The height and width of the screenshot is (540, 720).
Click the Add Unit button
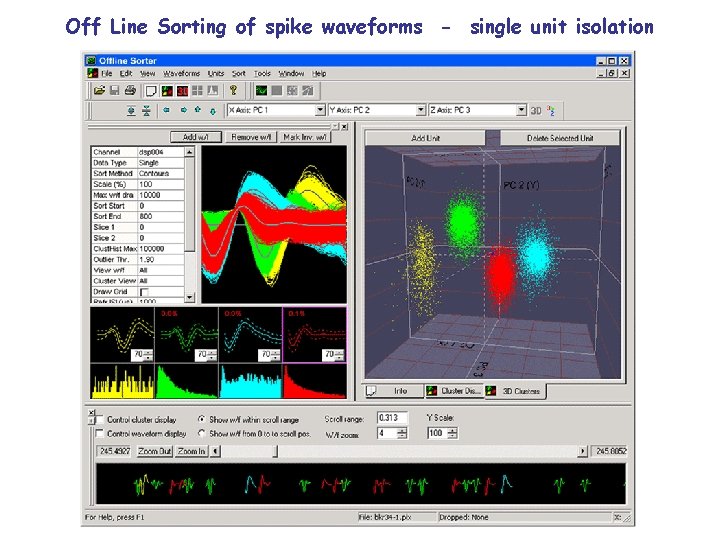(425, 138)
